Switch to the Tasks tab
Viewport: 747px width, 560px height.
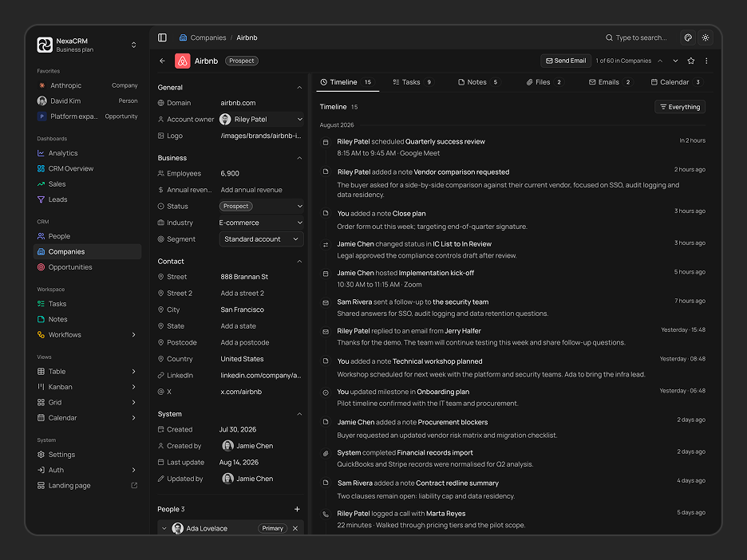pyautogui.click(x=413, y=82)
